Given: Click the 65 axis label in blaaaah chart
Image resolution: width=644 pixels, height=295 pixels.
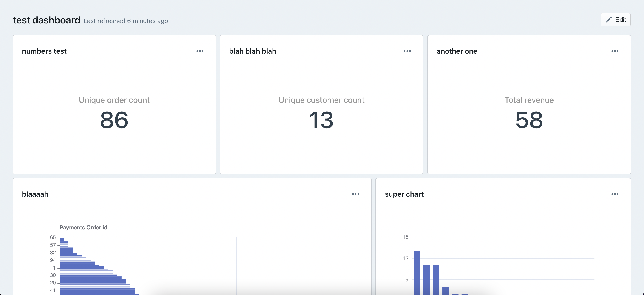Looking at the screenshot, I should pos(53,237).
